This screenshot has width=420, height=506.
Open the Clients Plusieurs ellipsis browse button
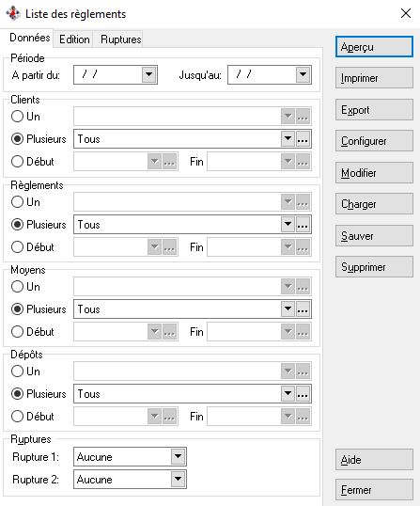tap(303, 139)
